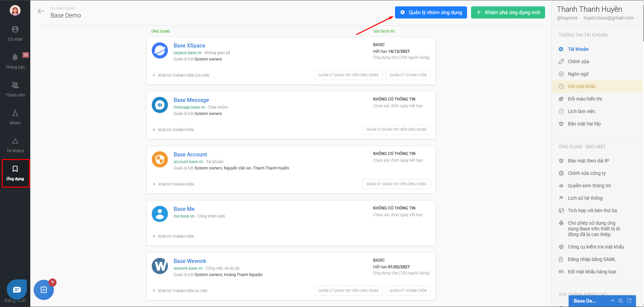Click the Base De... chat panel title
The width and height of the screenshot is (644, 307).
click(584, 301)
